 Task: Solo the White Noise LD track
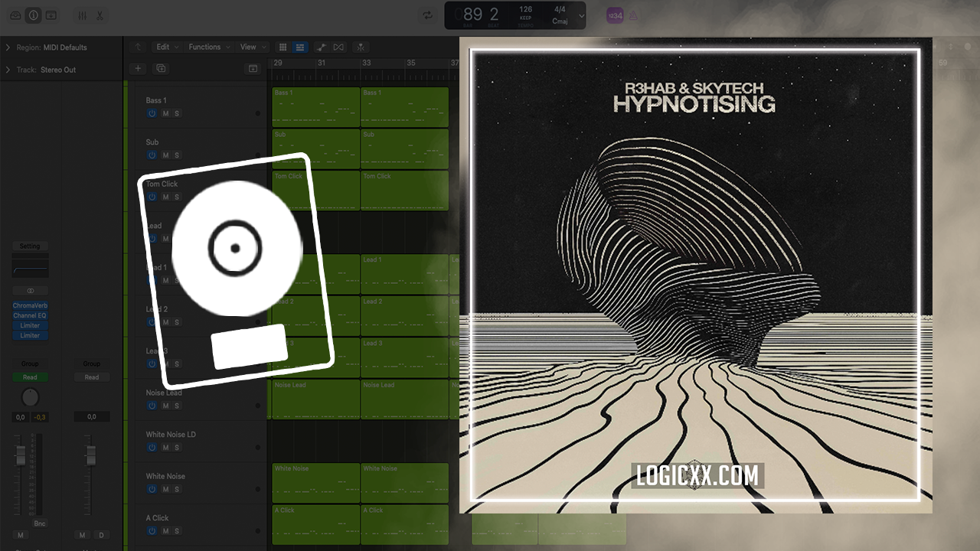(177, 448)
